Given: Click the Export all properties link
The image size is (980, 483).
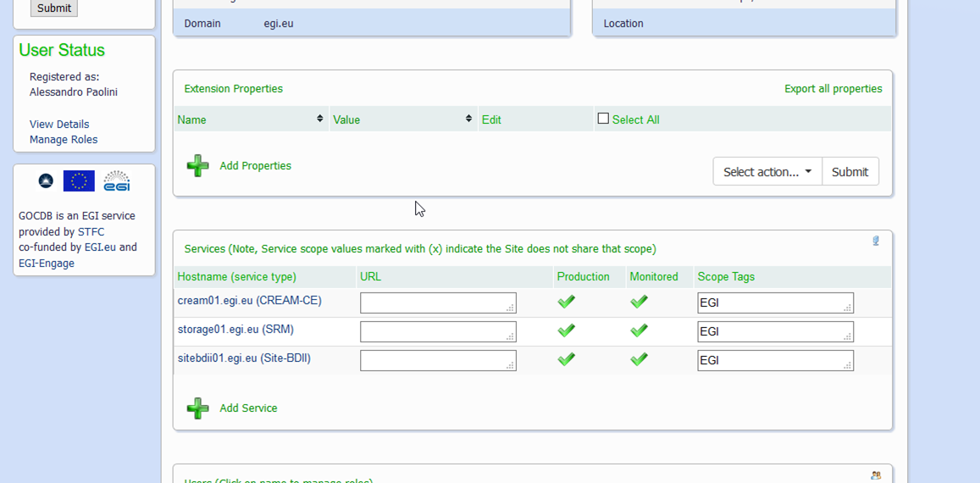Looking at the screenshot, I should pos(833,89).
